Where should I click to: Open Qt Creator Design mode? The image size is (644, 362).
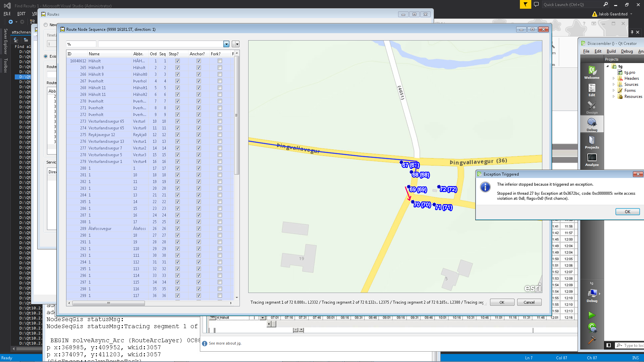592,107
